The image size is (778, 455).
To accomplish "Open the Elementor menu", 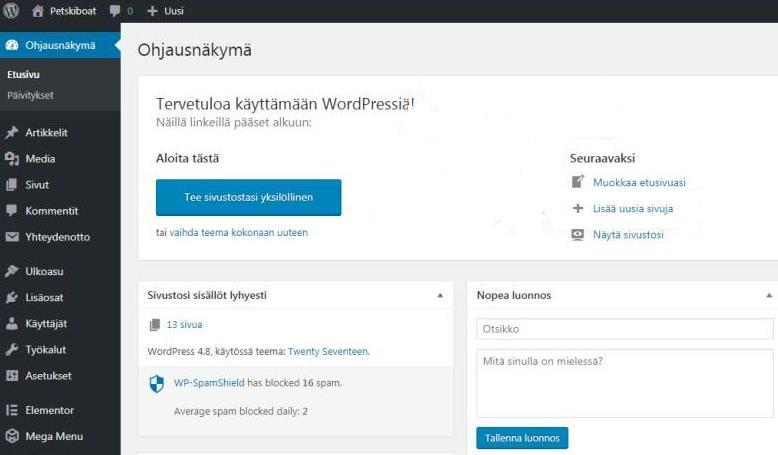I will coord(50,410).
